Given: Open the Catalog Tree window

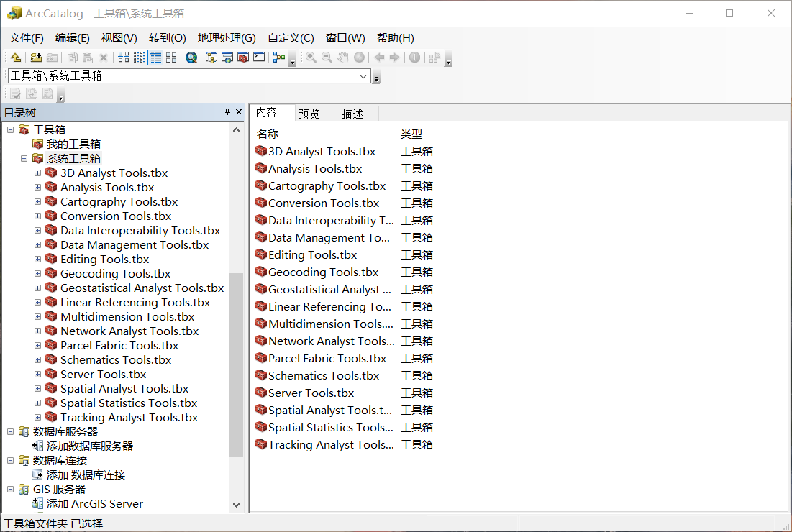Looking at the screenshot, I should pyautogui.click(x=211, y=58).
